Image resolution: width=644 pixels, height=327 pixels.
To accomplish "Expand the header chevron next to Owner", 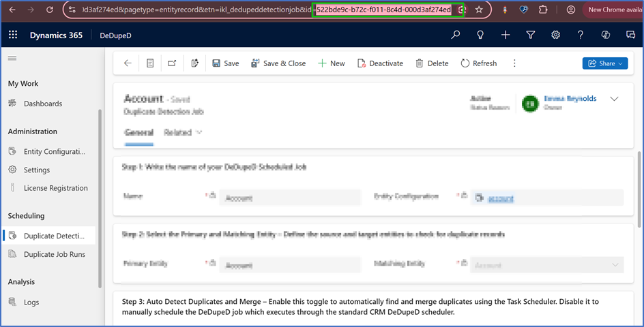I will point(614,99).
